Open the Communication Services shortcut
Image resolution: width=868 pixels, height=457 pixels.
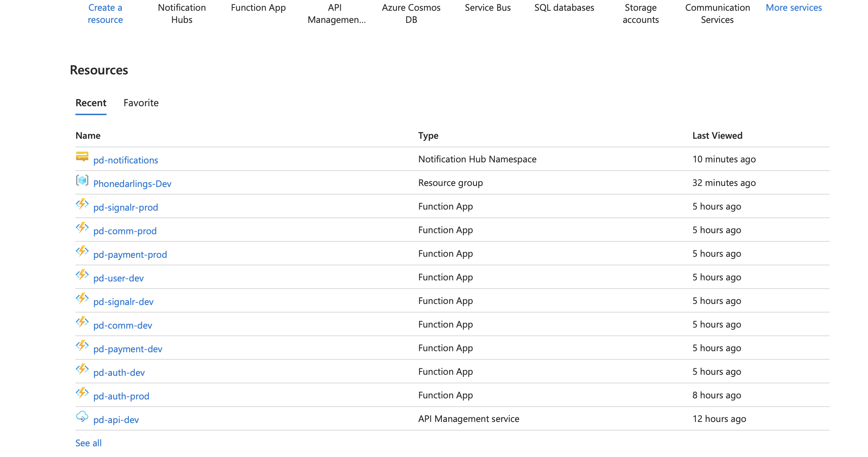pos(717,14)
